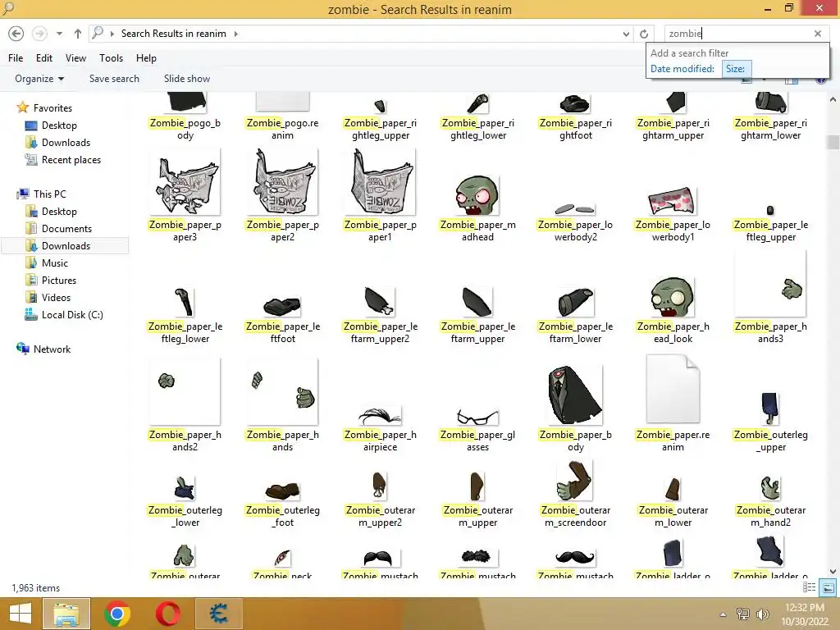Click the Save search button
The height and width of the screenshot is (630, 840).
[114, 79]
